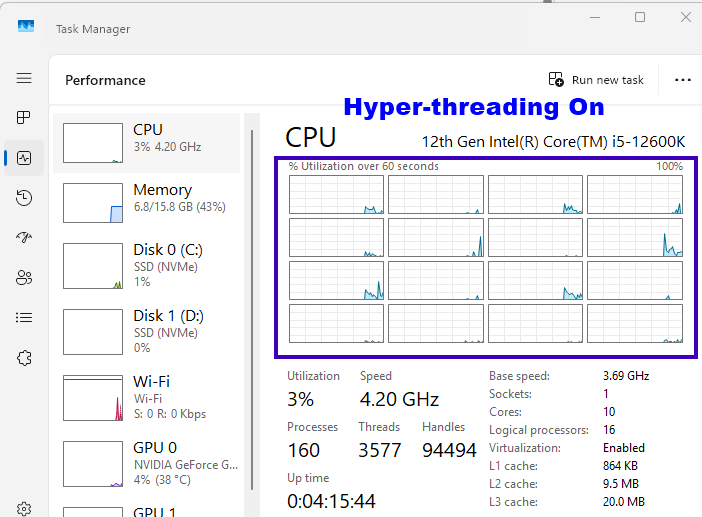This screenshot has height=517, width=702.
Task: Click the Performance page heading
Action: [x=105, y=81]
